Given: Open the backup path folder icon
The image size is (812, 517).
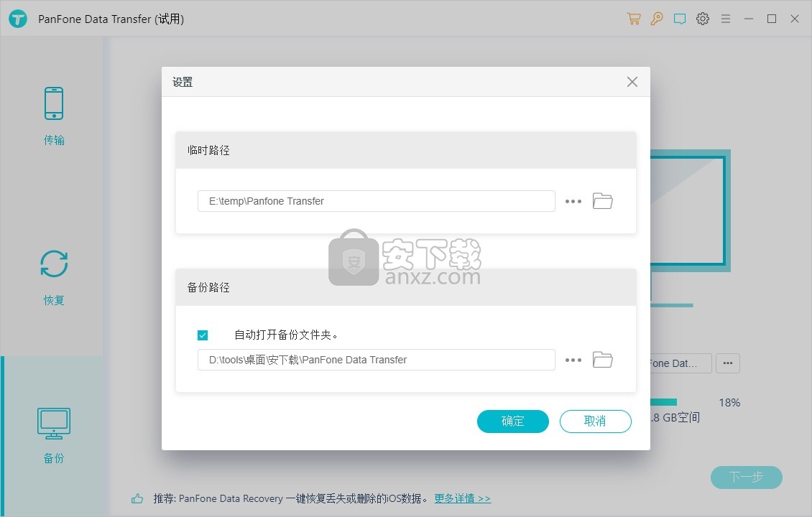Looking at the screenshot, I should click(603, 360).
